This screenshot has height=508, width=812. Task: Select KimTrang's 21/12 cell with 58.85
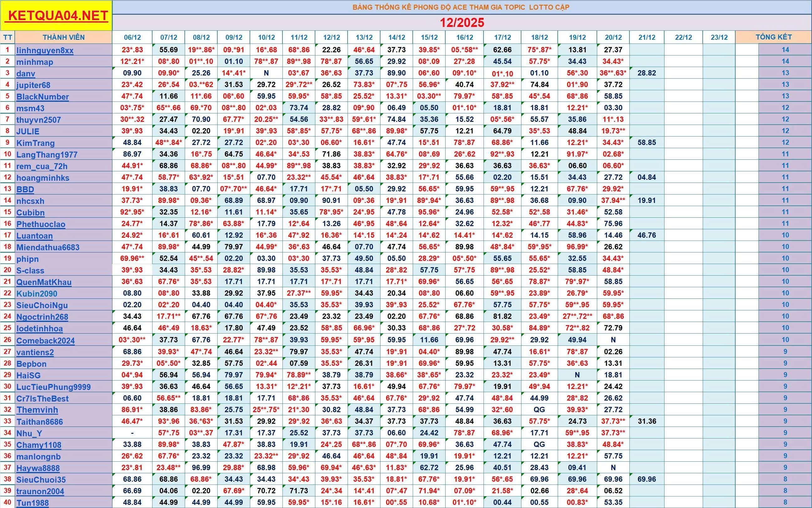(x=646, y=143)
